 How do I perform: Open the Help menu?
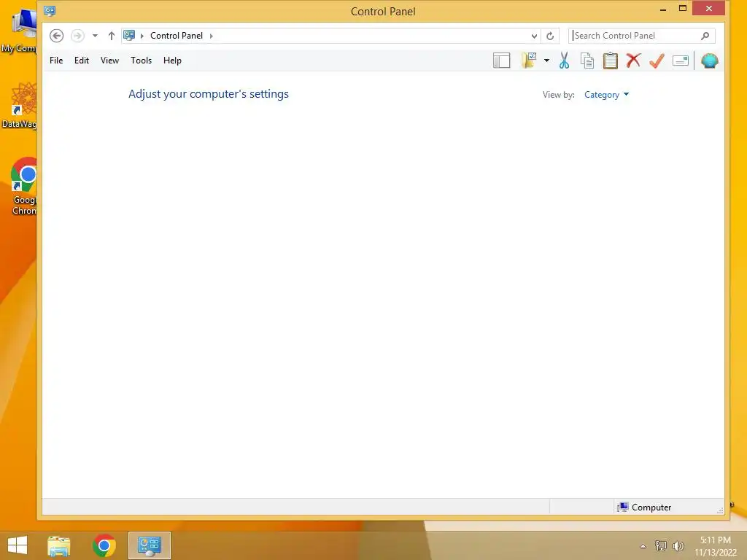click(172, 61)
